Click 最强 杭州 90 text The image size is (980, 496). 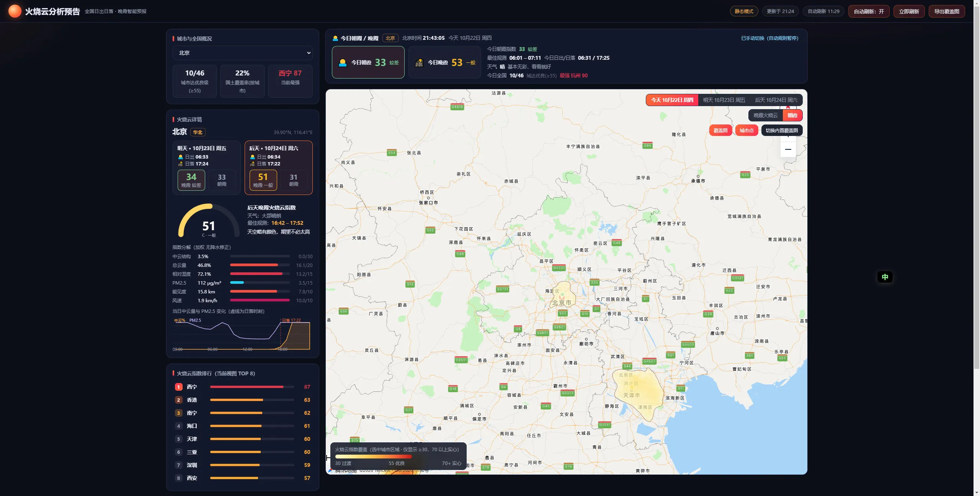[x=573, y=76]
